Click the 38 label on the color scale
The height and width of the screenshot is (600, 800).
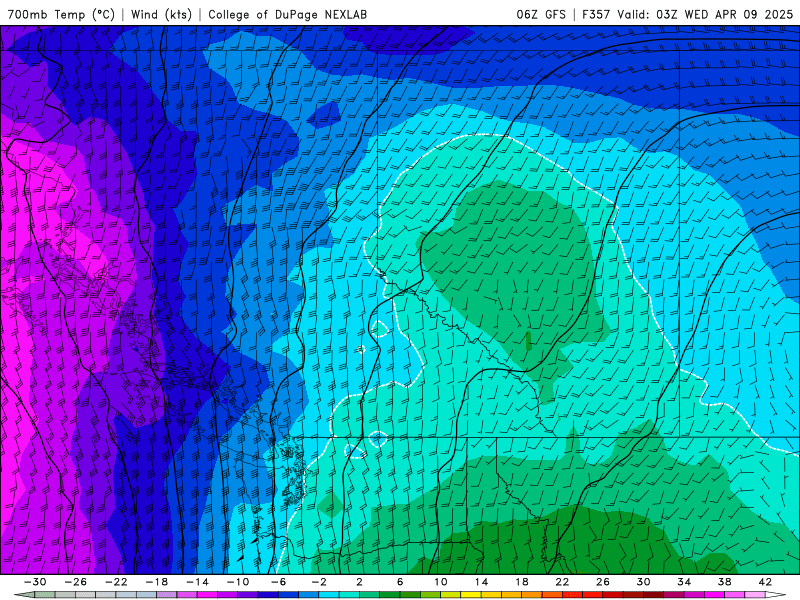(724, 582)
